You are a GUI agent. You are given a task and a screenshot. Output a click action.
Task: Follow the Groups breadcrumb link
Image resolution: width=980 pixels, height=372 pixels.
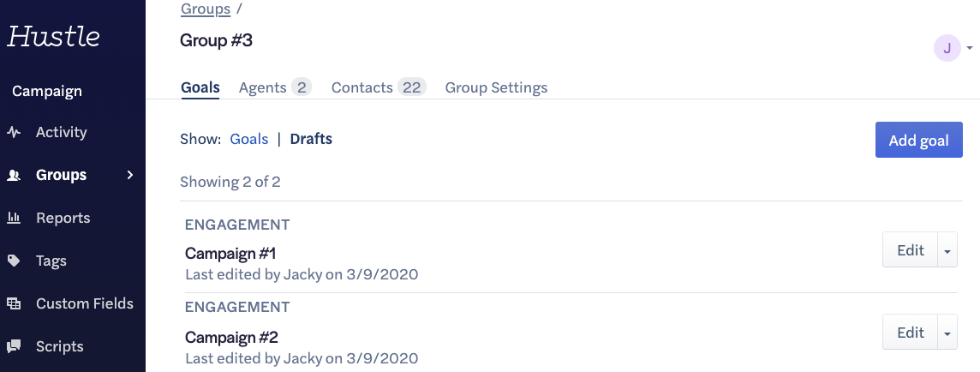pyautogui.click(x=206, y=9)
